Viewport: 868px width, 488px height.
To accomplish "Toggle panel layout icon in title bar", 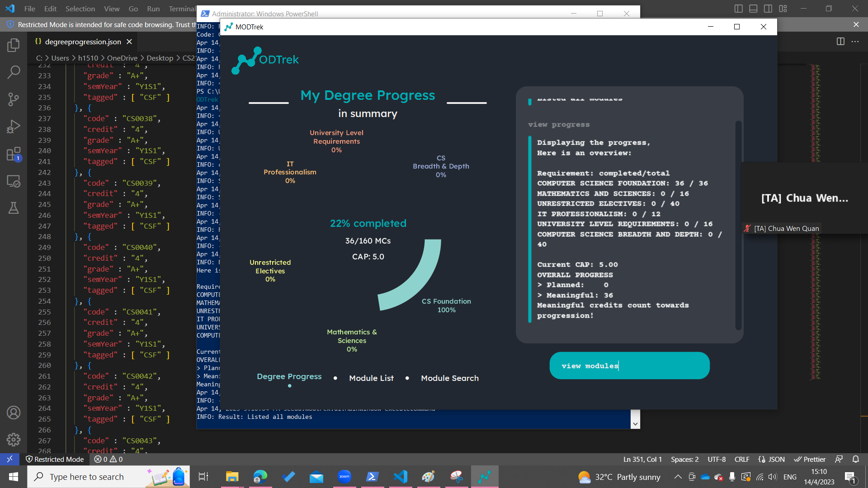I will pos(753,9).
